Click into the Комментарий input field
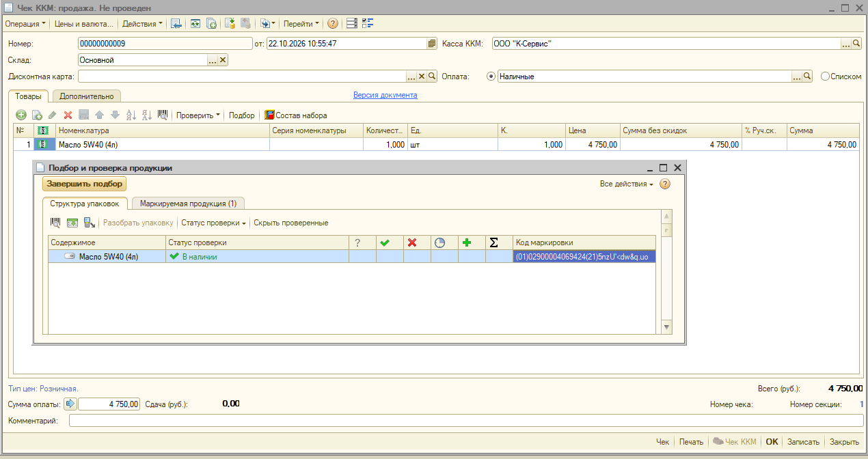This screenshot has height=459, width=868. (x=466, y=421)
